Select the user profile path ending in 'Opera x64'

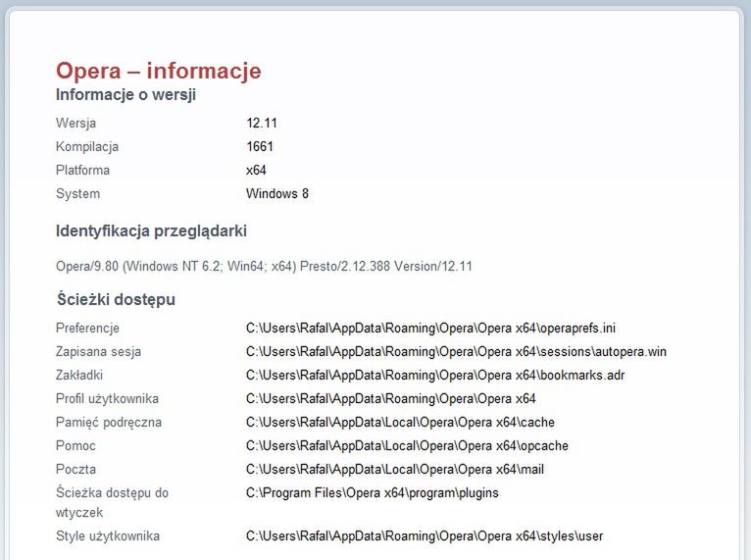point(391,398)
